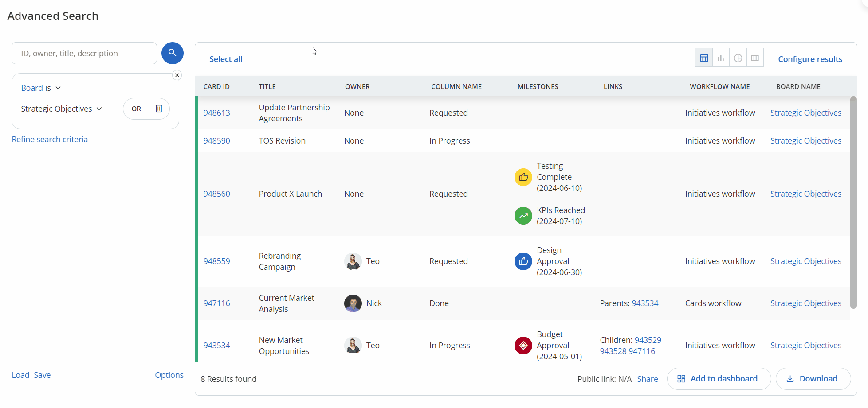The height and width of the screenshot is (408, 868).
Task: Click the KPIs Reached green trend icon
Action: click(x=523, y=216)
